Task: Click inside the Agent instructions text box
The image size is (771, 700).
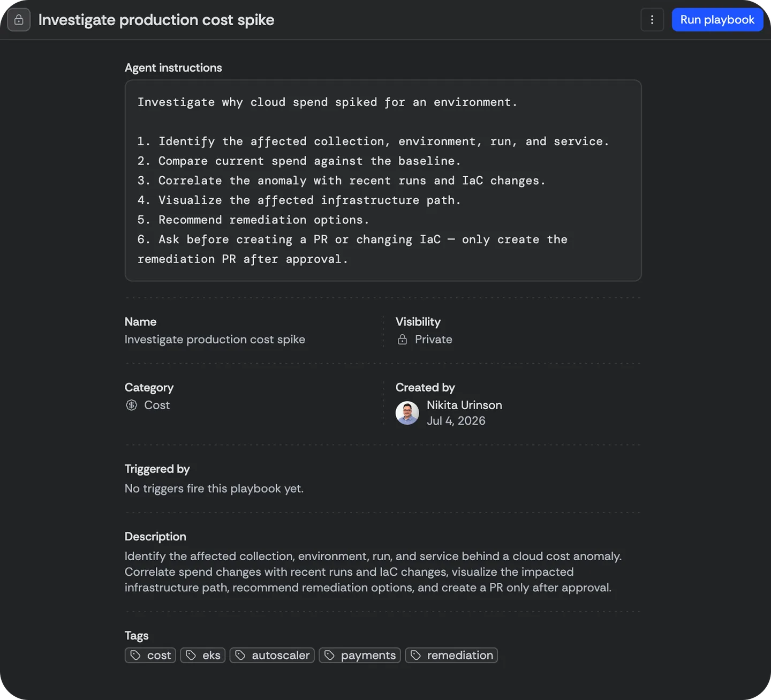Action: [x=383, y=180]
